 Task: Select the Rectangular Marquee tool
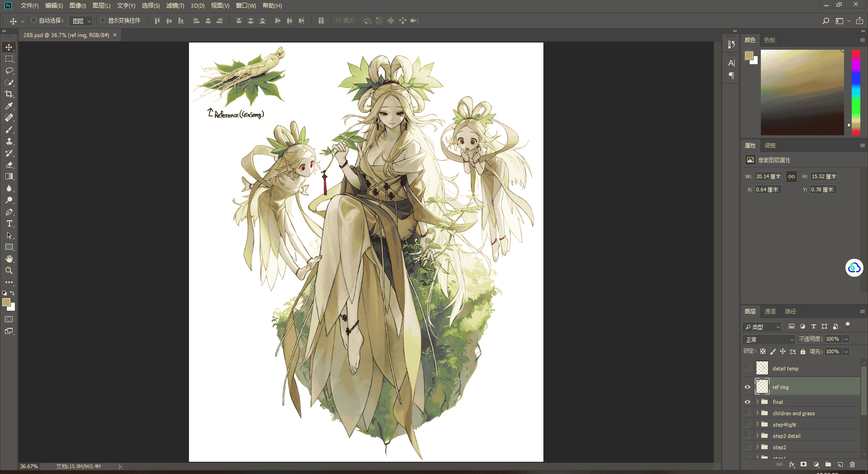point(9,59)
